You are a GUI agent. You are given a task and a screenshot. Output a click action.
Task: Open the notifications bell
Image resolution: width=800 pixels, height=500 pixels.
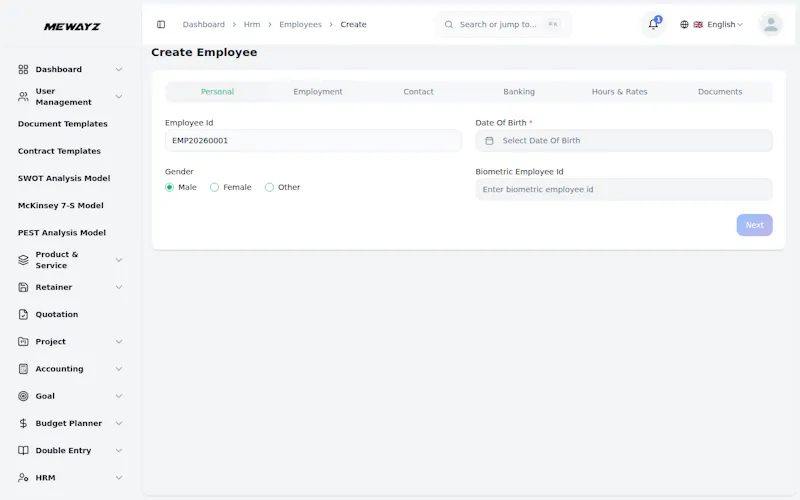tap(653, 24)
